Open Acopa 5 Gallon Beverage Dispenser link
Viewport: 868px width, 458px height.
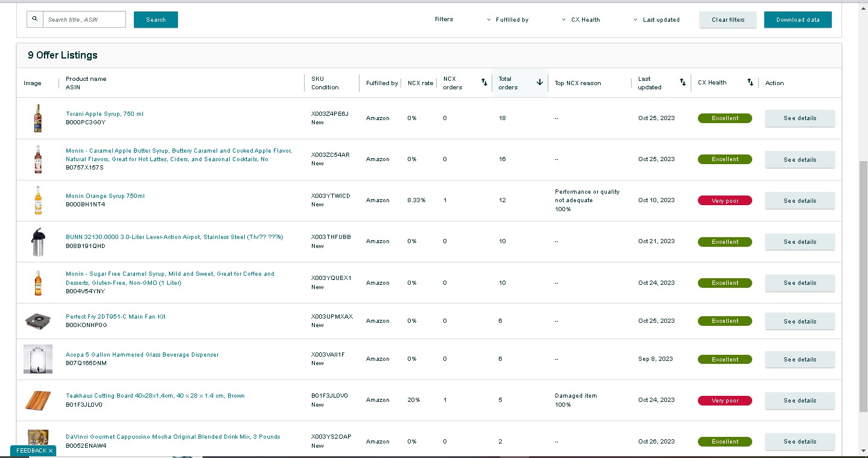coord(142,354)
